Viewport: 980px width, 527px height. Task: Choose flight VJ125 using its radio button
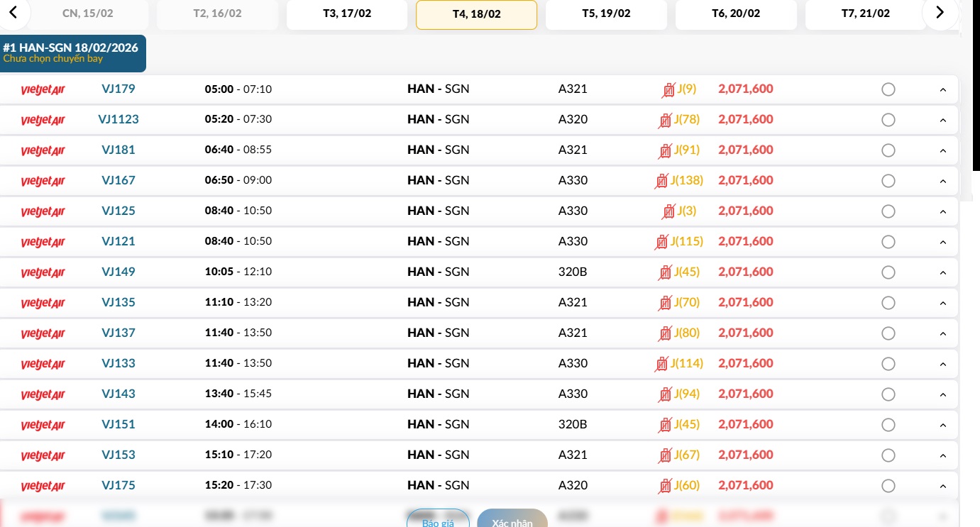pyautogui.click(x=888, y=211)
